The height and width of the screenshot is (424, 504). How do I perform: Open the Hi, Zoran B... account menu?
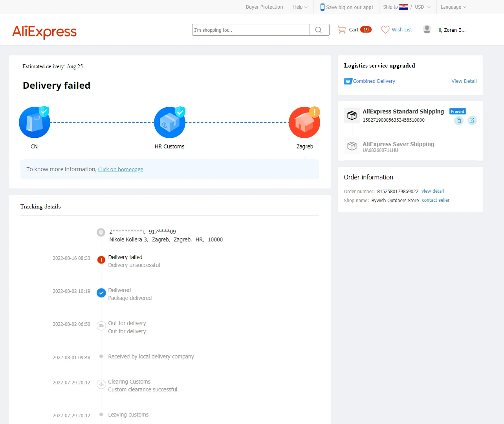click(x=451, y=30)
